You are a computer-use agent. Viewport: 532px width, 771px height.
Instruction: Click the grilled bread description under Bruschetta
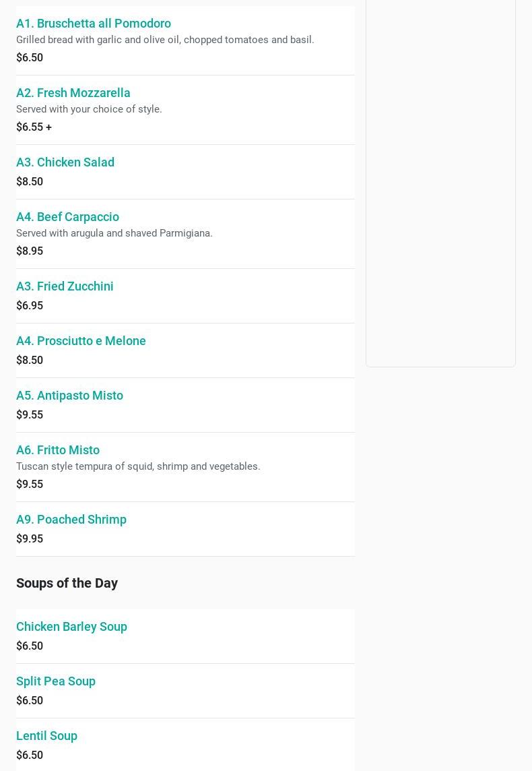[x=165, y=40]
